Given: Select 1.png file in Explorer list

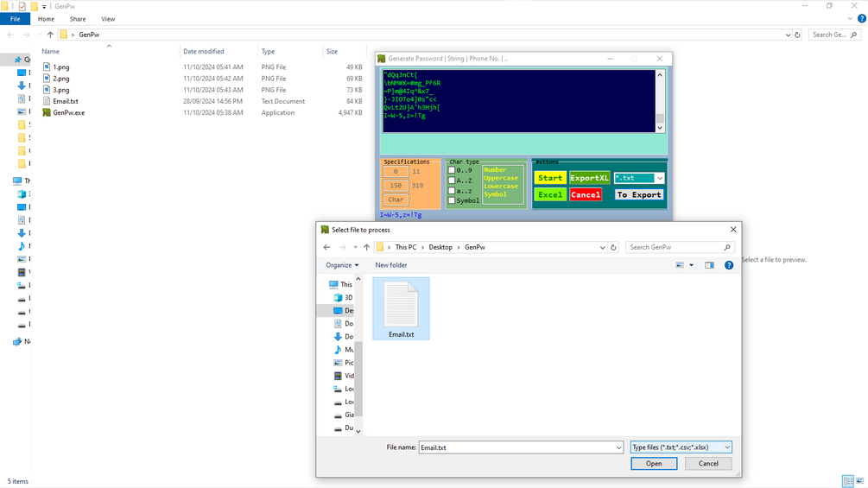Looking at the screenshot, I should (61, 67).
